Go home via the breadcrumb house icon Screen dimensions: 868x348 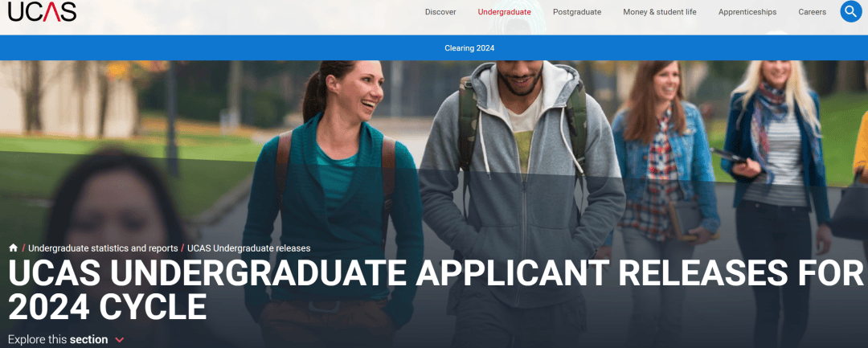tap(14, 248)
